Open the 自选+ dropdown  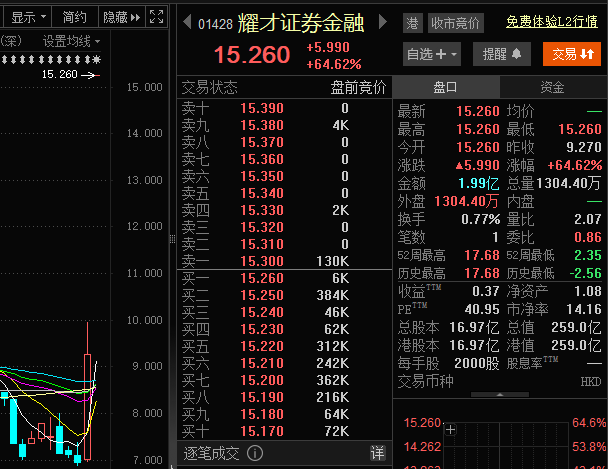[x=432, y=54]
